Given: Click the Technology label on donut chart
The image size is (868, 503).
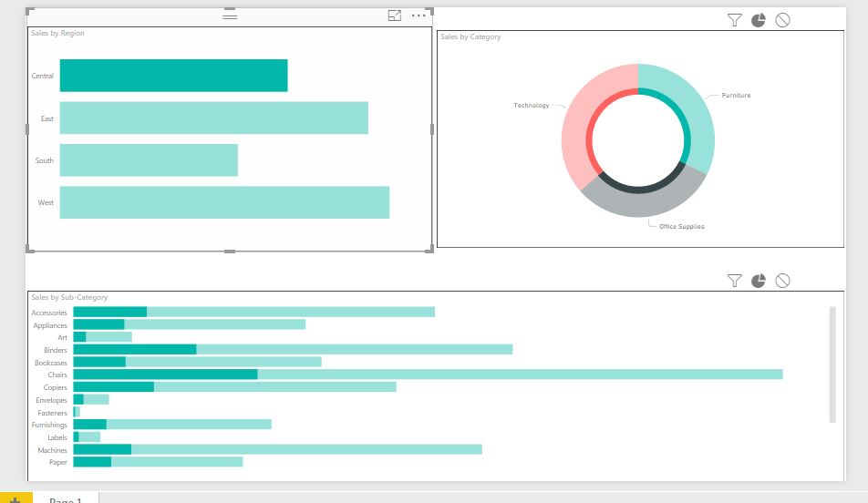Looking at the screenshot, I should click(x=532, y=105).
